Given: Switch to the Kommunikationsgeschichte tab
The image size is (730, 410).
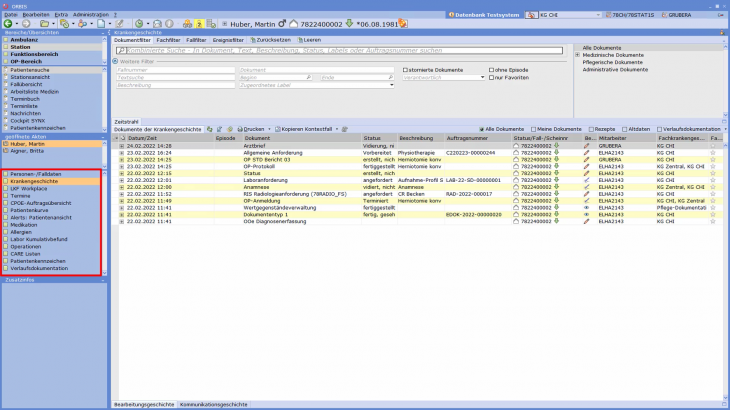Looking at the screenshot, I should tap(212, 404).
